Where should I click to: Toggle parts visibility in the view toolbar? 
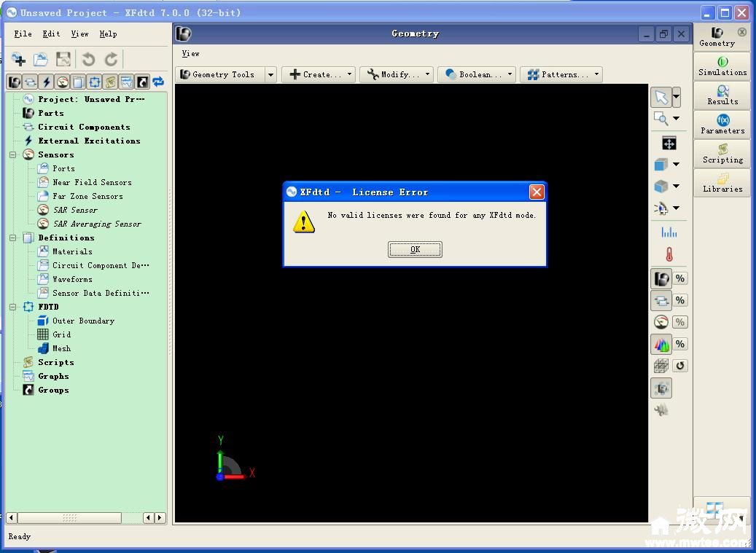pyautogui.click(x=661, y=278)
